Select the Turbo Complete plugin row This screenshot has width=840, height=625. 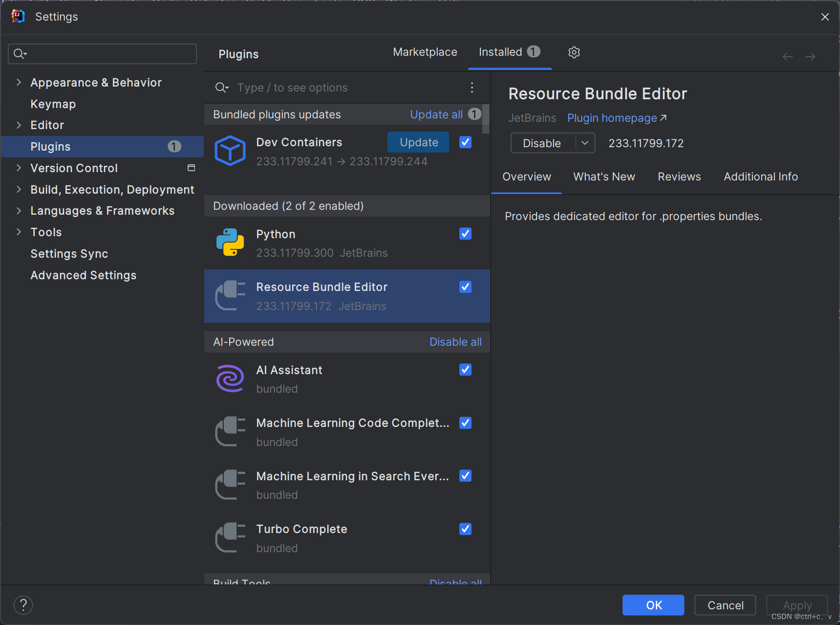[347, 538]
